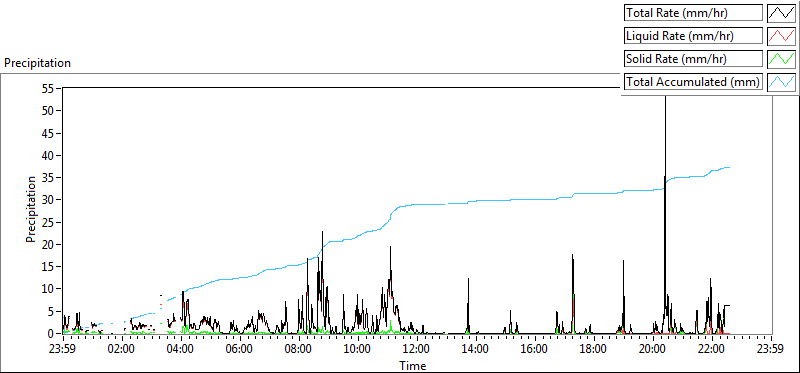Click the Total Rate black line icon
The image size is (800, 373).
pyautogui.click(x=781, y=13)
